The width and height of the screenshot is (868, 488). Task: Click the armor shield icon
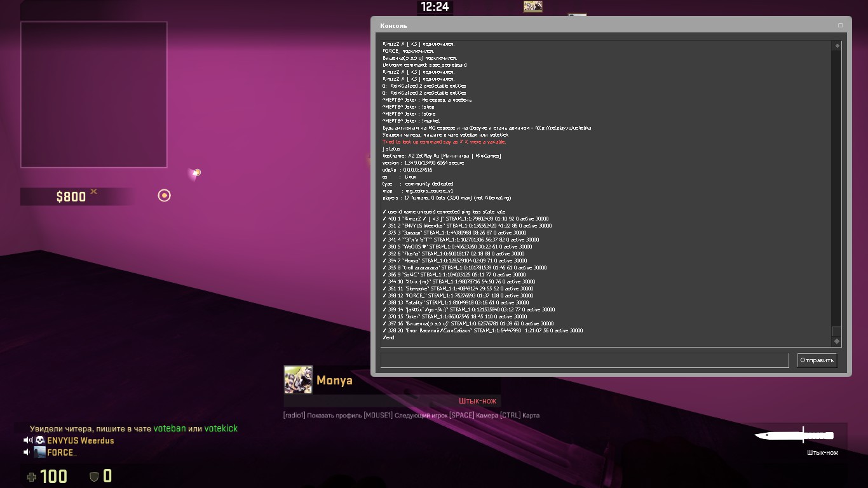93,477
